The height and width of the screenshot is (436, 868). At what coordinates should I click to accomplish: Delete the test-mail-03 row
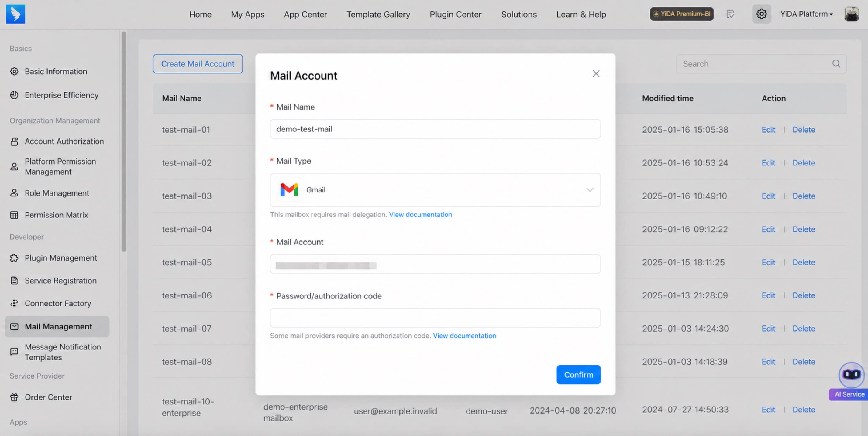click(x=803, y=196)
